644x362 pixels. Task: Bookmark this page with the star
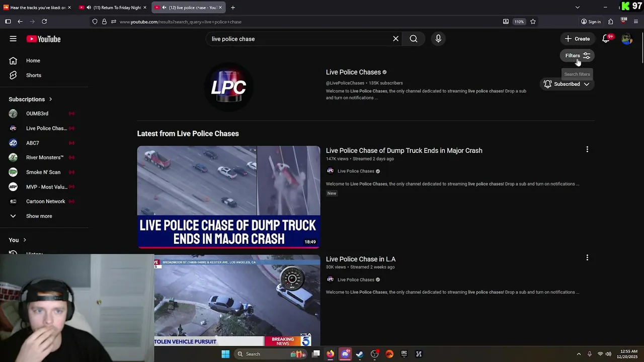pos(533,22)
